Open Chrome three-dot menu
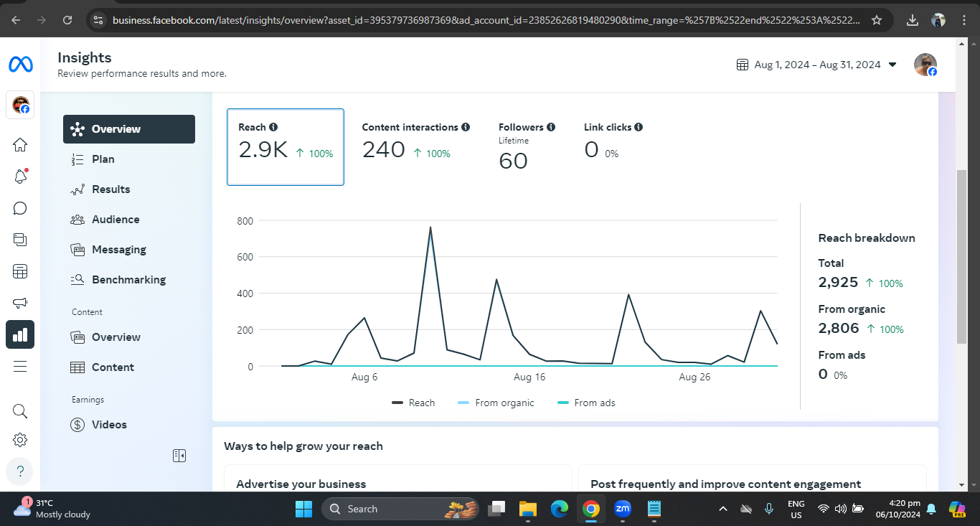Screen dimensions: 980x526 964,20
